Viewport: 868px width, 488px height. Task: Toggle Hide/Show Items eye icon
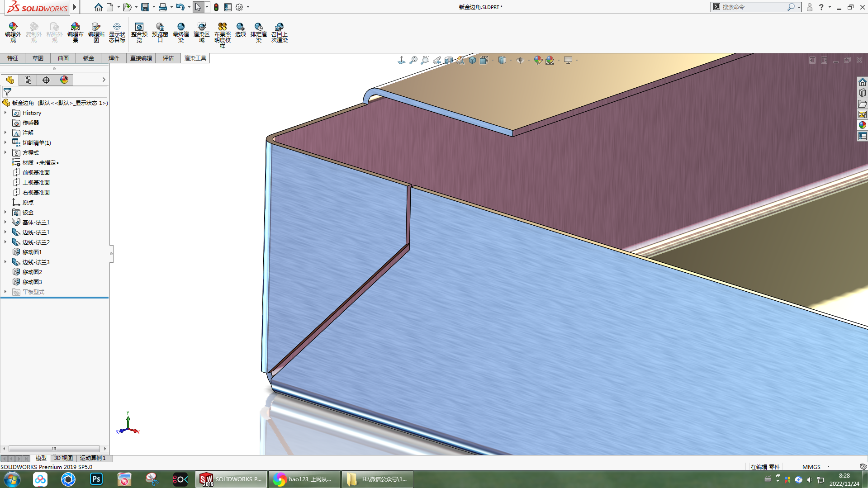point(520,60)
